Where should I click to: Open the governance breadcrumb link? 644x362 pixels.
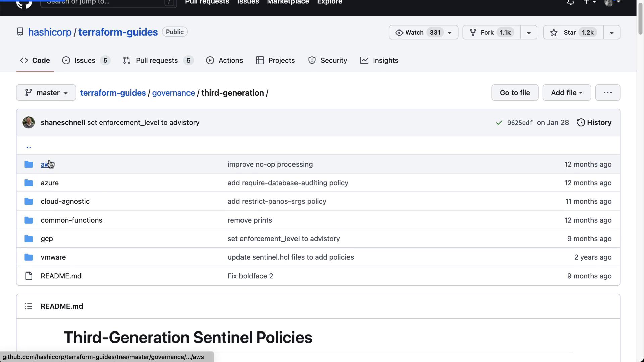point(173,93)
